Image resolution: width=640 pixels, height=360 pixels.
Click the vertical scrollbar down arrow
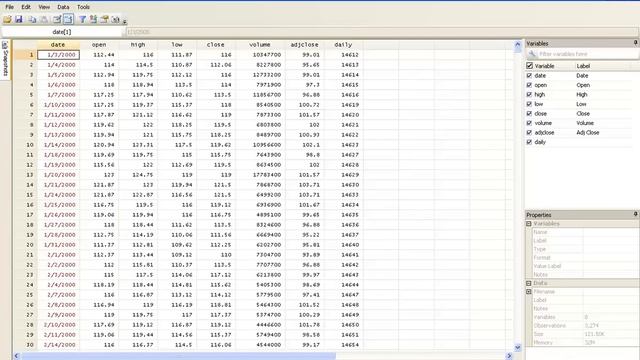[518, 348]
